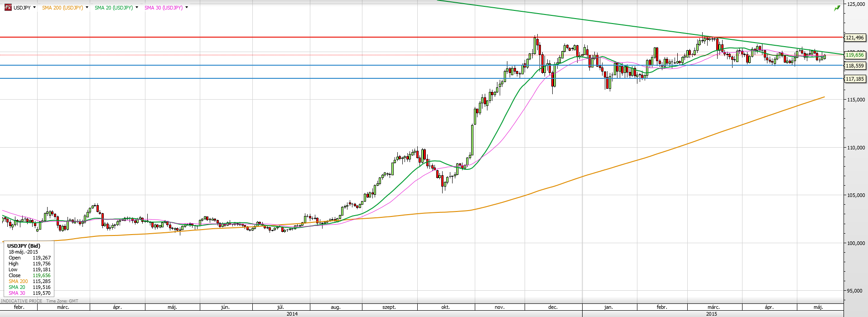Viewport: 868px width, 317px height.
Task: Click the INDICATIVE PRICE notice text
Action: click(x=22, y=301)
